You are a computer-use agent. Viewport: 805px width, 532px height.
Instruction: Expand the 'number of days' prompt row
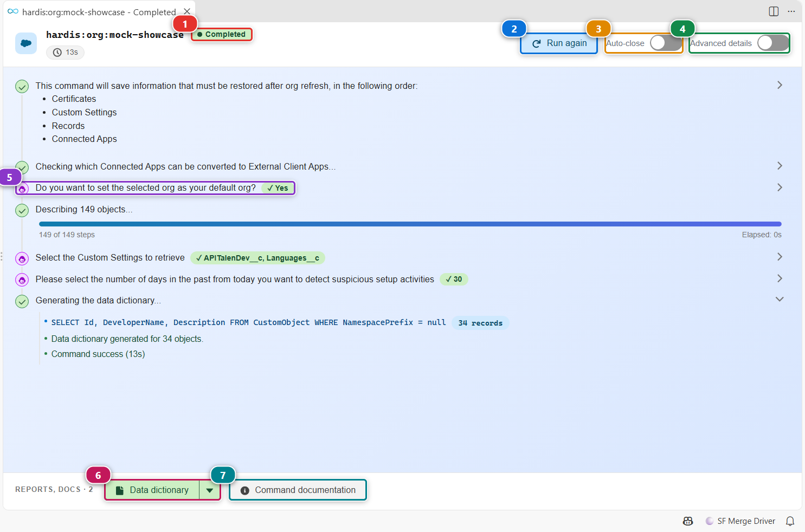(x=780, y=278)
